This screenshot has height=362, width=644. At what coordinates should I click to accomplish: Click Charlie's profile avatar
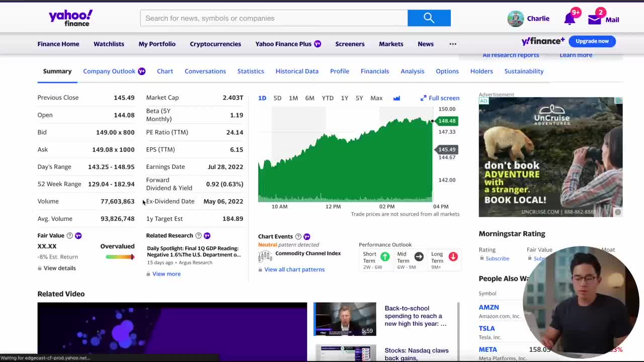[x=515, y=19]
